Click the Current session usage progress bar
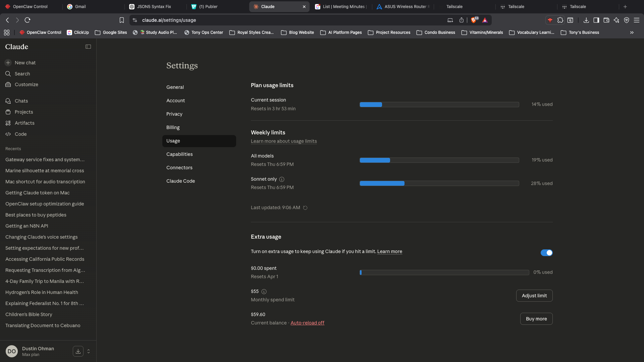The height and width of the screenshot is (362, 644). pyautogui.click(x=439, y=105)
